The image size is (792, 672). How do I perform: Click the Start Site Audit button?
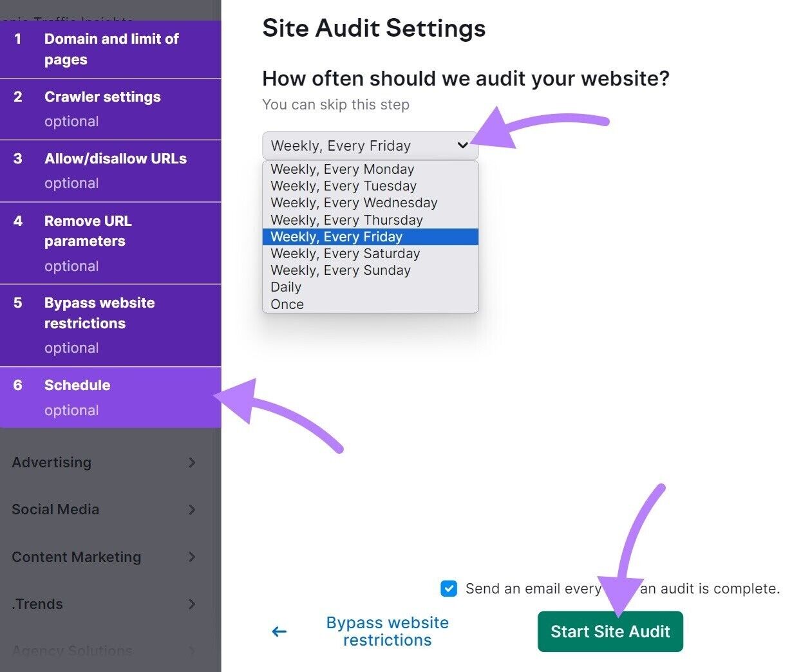[x=610, y=631]
